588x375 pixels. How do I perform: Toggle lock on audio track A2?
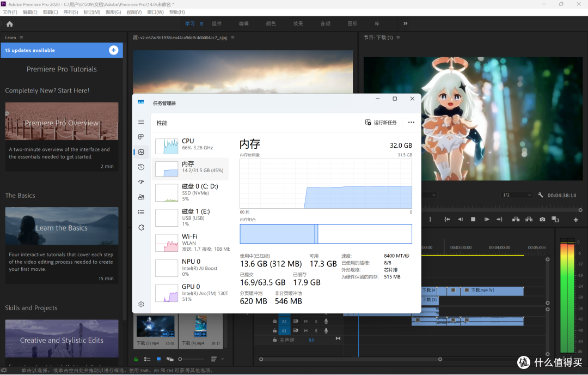click(x=274, y=322)
